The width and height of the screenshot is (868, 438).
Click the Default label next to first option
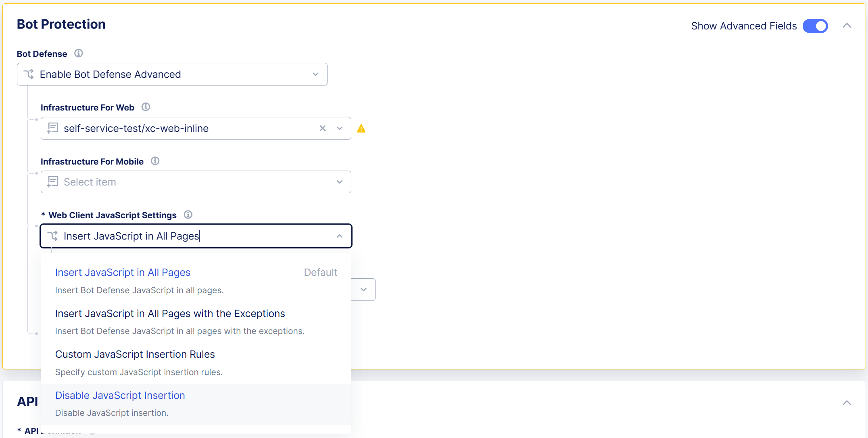[x=320, y=272]
